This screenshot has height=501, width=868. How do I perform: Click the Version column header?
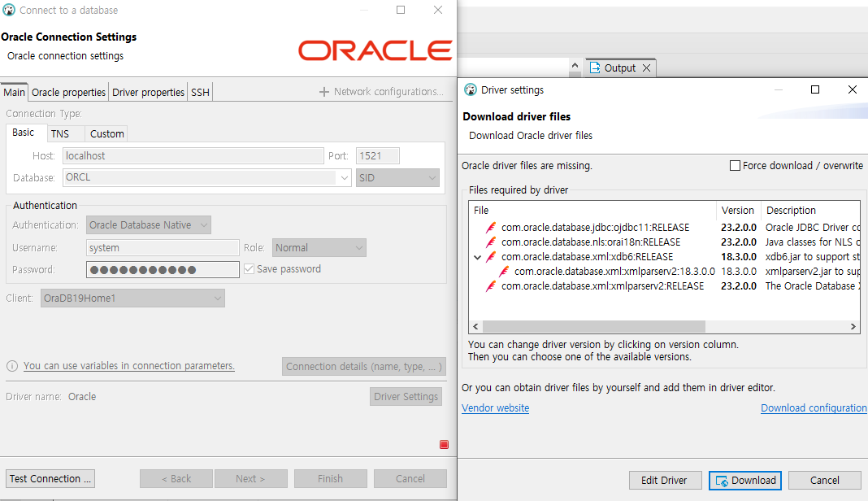click(739, 211)
